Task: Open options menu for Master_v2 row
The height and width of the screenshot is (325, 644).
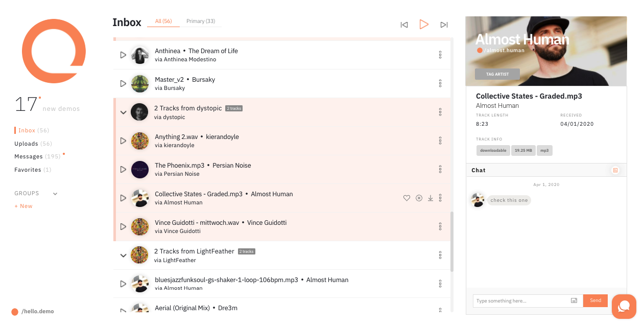Action: (440, 83)
